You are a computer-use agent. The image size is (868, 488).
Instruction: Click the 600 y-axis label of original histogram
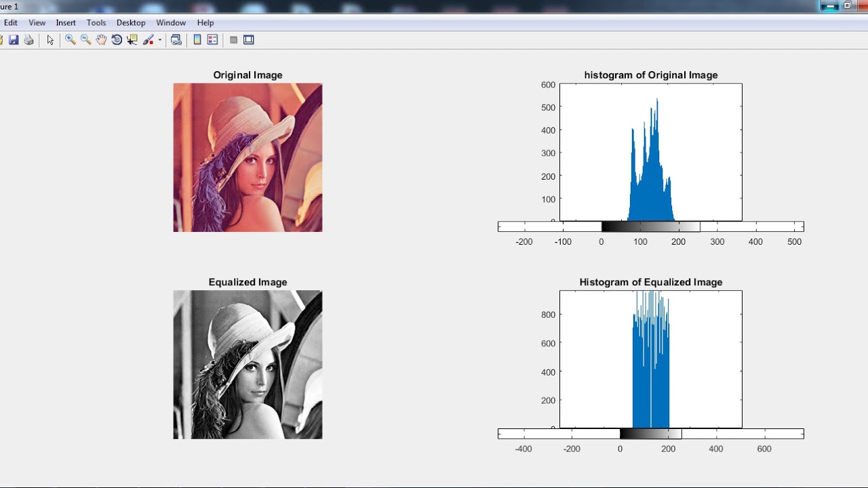[x=548, y=85]
